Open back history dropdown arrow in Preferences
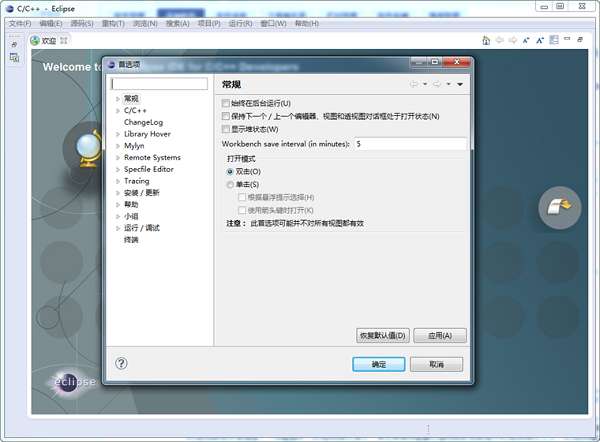 (425, 84)
